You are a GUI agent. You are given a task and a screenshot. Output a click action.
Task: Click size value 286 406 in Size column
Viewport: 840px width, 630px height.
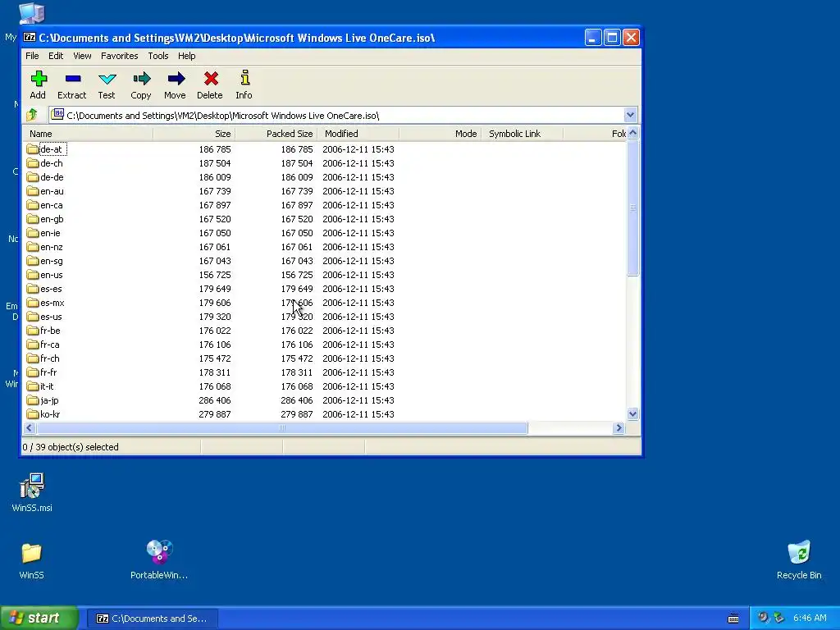pyautogui.click(x=215, y=400)
